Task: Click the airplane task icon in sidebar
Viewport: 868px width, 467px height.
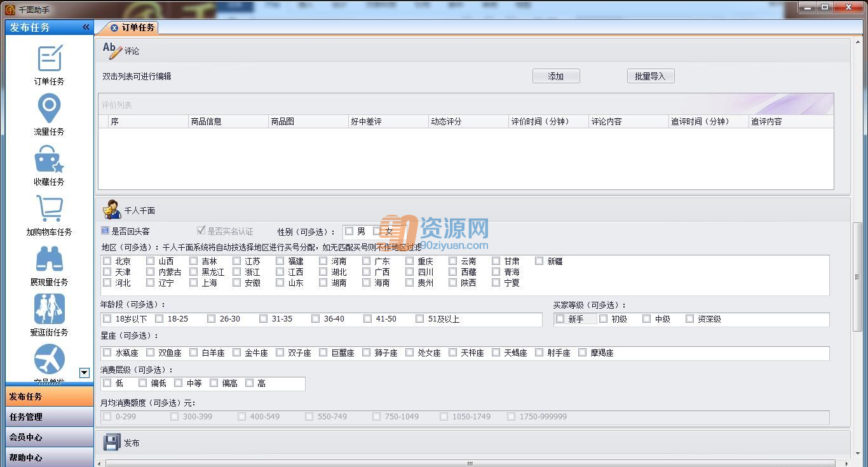Action: coord(50,359)
